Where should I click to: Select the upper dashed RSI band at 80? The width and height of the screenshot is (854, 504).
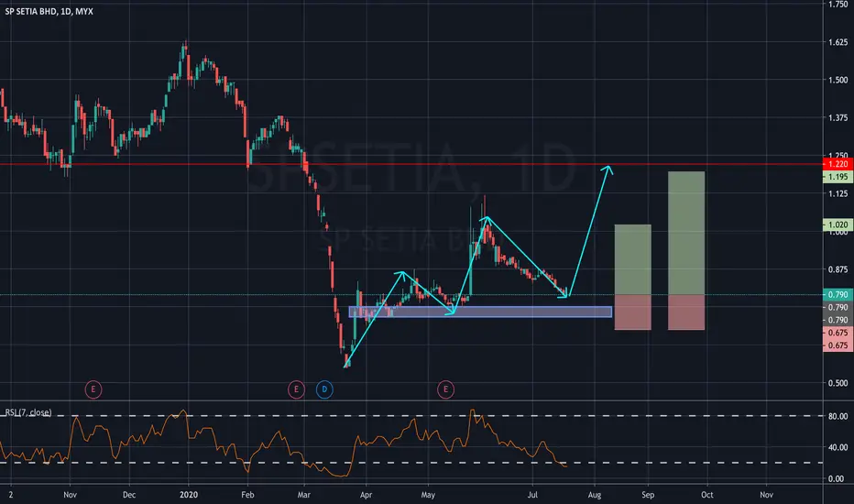(411, 416)
